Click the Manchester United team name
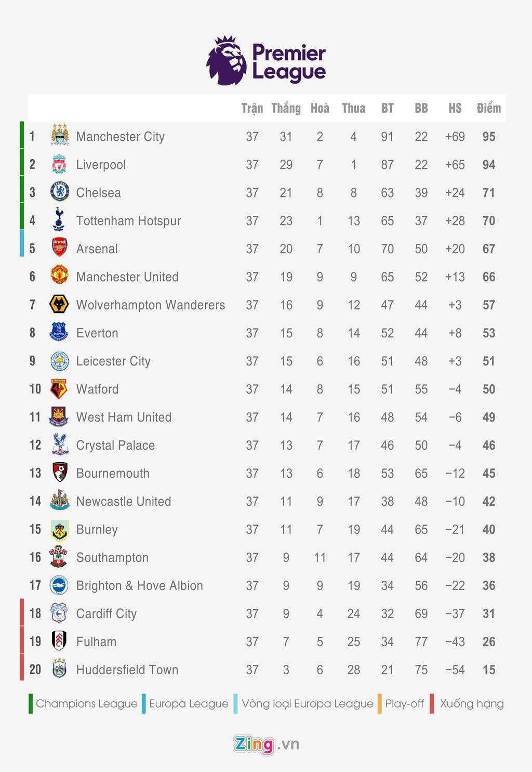The height and width of the screenshot is (772, 532). tap(127, 277)
